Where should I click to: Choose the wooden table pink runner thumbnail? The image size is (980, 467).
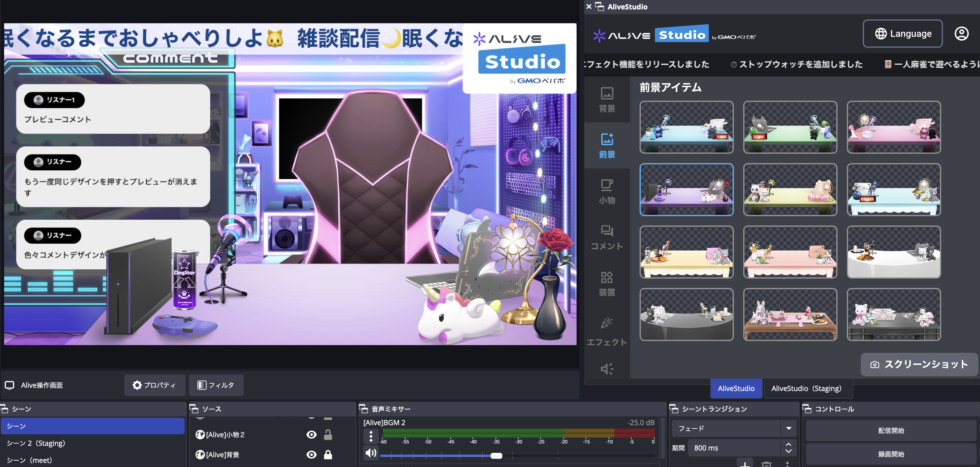pyautogui.click(x=790, y=314)
